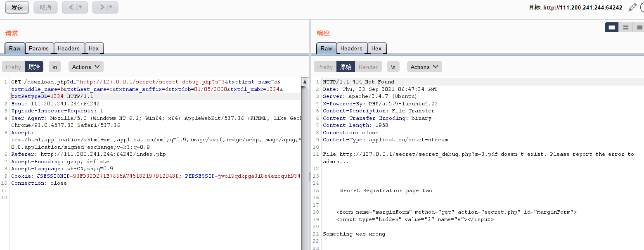Switch to the request Params tab
The height and width of the screenshot is (250, 644).
pos(39,48)
